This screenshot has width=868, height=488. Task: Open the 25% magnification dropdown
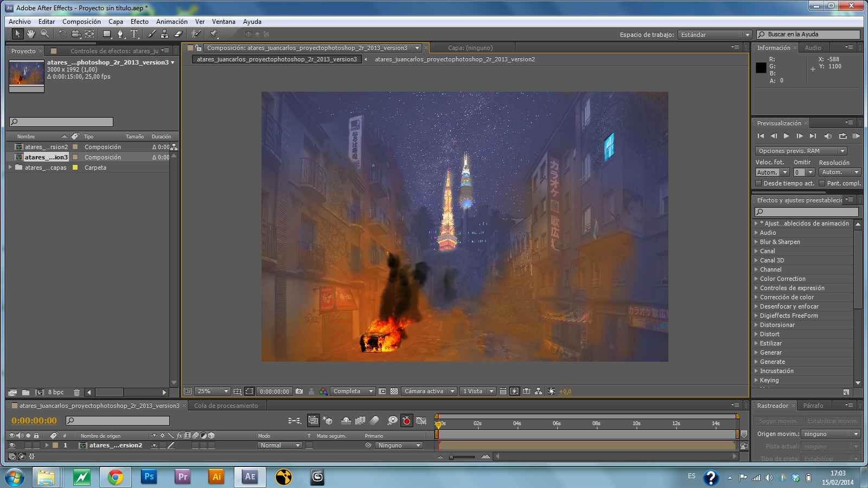click(x=213, y=391)
